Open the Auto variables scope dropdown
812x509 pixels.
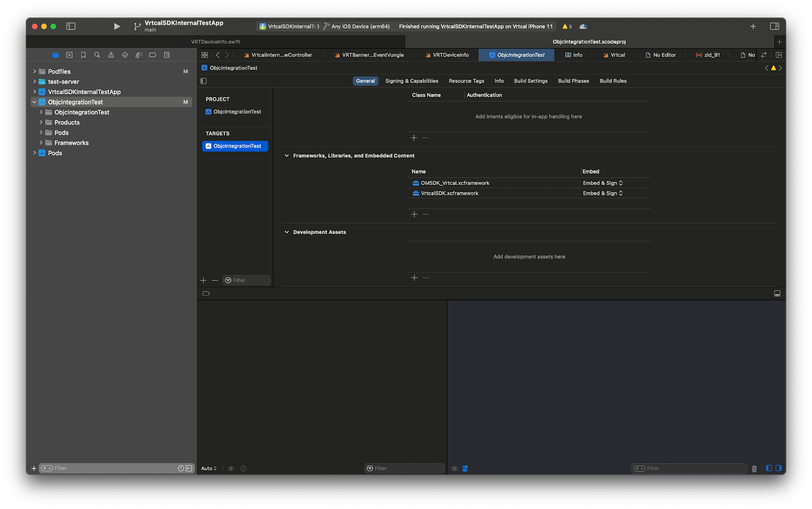point(209,468)
